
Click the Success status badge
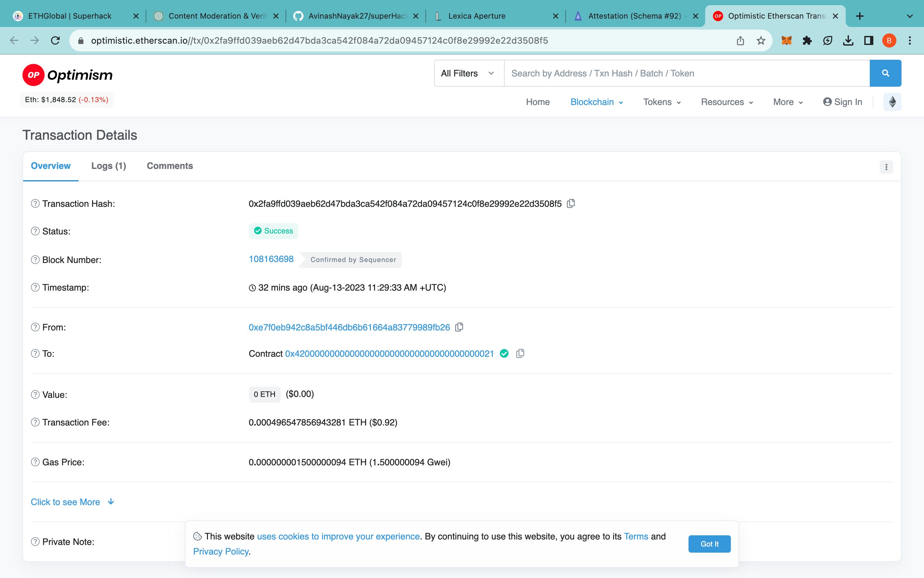(273, 231)
